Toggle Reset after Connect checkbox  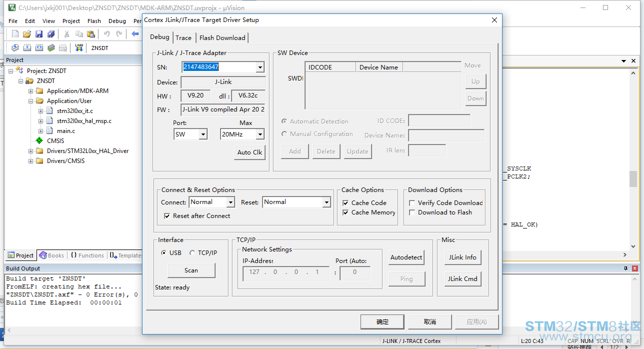[167, 216]
